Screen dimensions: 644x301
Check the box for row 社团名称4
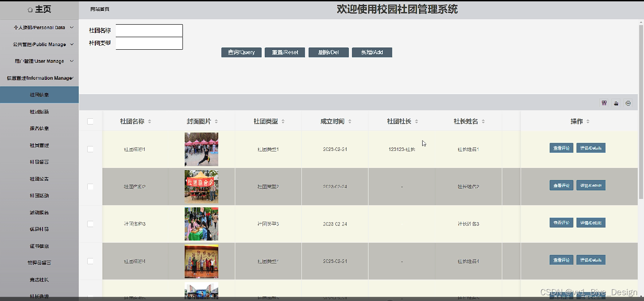pyautogui.click(x=90, y=261)
